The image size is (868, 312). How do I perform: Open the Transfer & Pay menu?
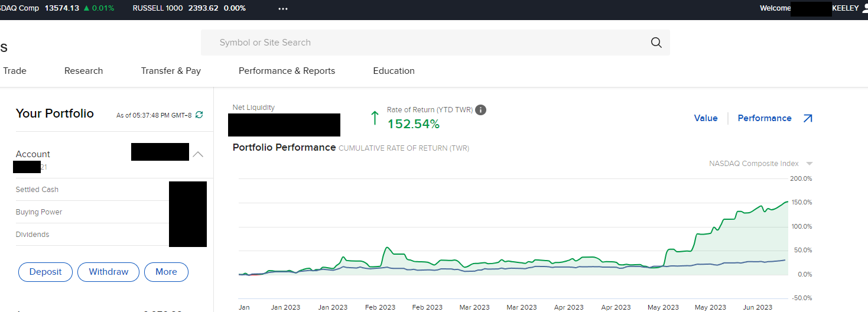(171, 71)
